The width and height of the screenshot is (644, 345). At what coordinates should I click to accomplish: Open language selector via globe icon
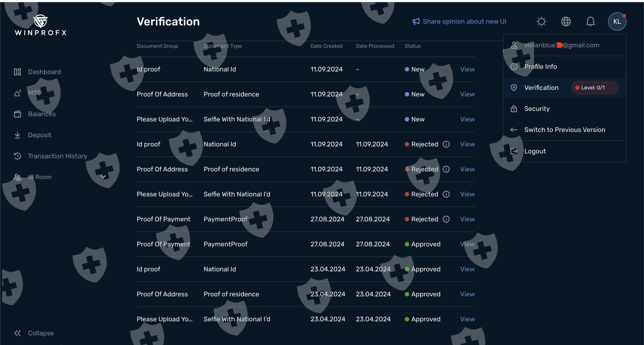coord(566,21)
